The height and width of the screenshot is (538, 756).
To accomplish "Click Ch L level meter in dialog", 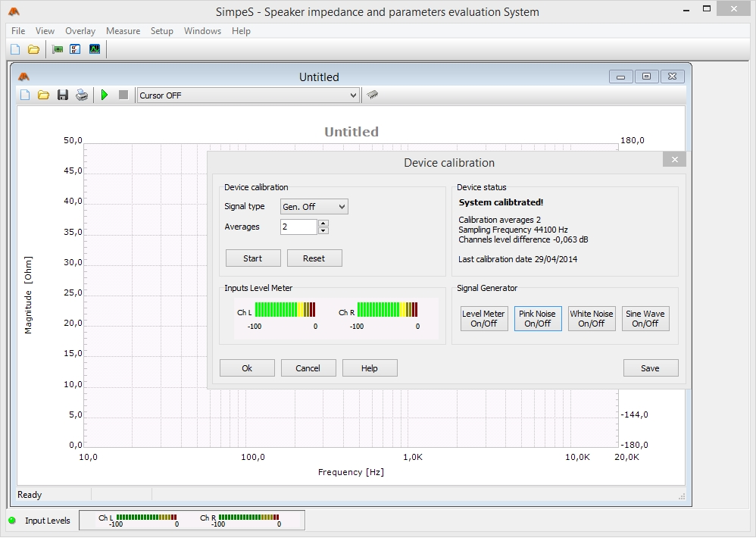I will tap(285, 309).
